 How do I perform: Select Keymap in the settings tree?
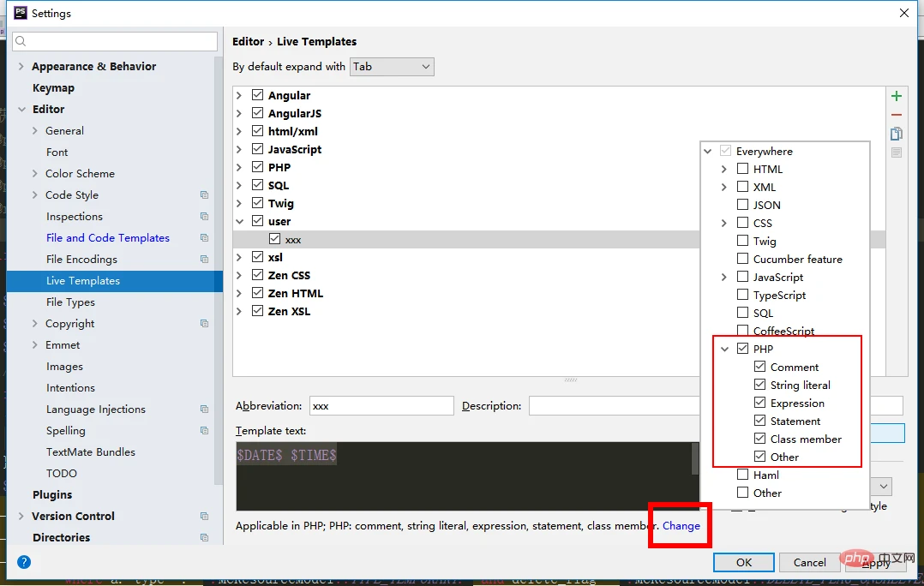[x=53, y=88]
